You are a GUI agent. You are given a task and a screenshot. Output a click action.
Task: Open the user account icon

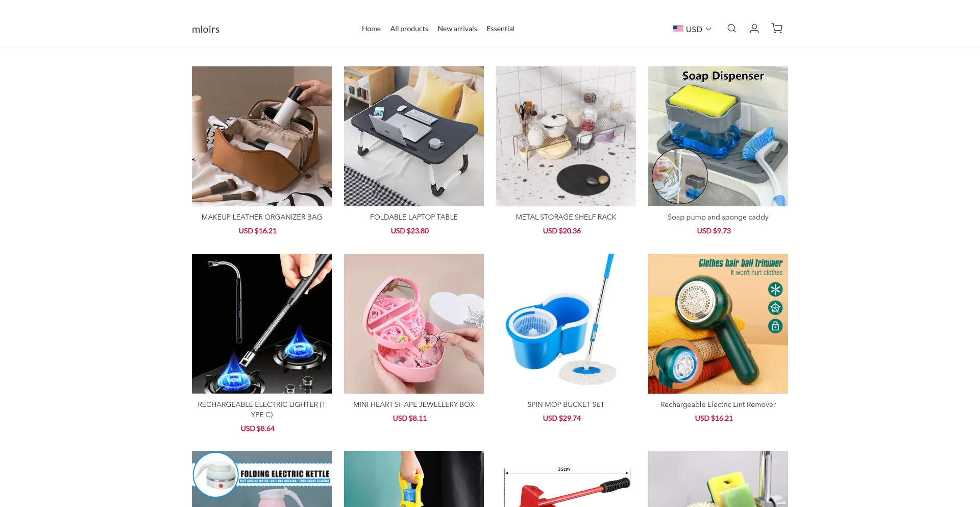point(754,29)
